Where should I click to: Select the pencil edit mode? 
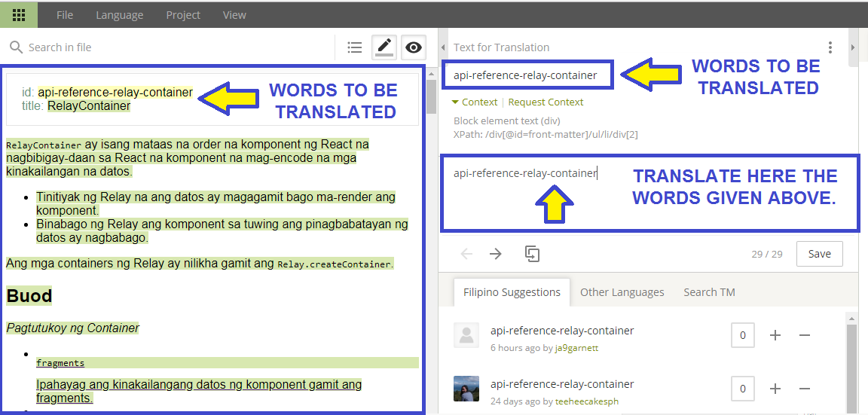point(384,47)
